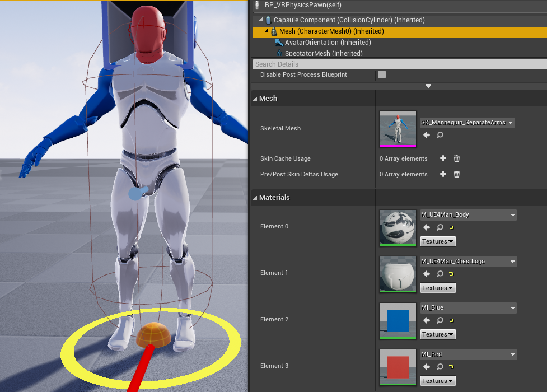Screen dimensions: 547x392
Task: Use selected asset arrow for Element 0
Action: pos(426,227)
